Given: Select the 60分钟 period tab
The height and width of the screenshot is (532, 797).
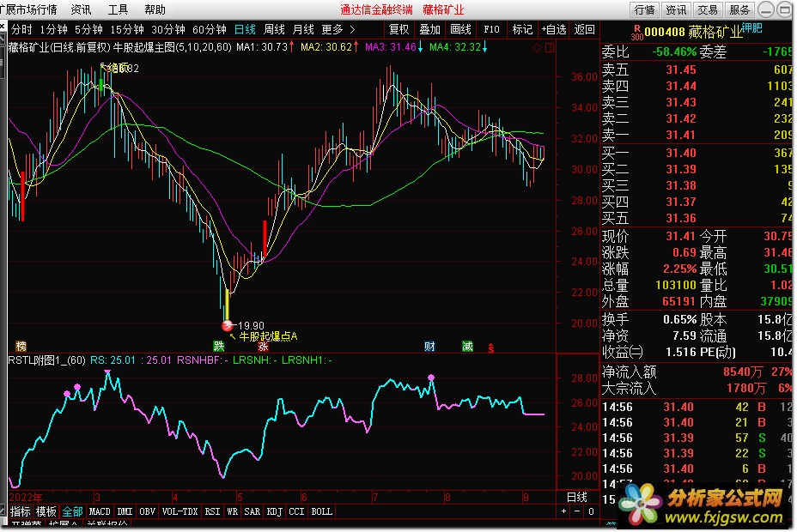Looking at the screenshot, I should tap(210, 29).
